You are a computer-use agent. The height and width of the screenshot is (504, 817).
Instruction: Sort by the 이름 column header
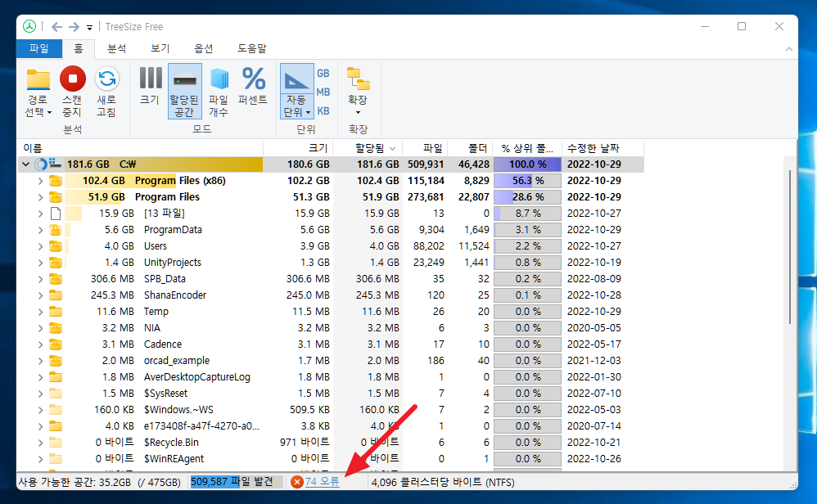(x=140, y=148)
